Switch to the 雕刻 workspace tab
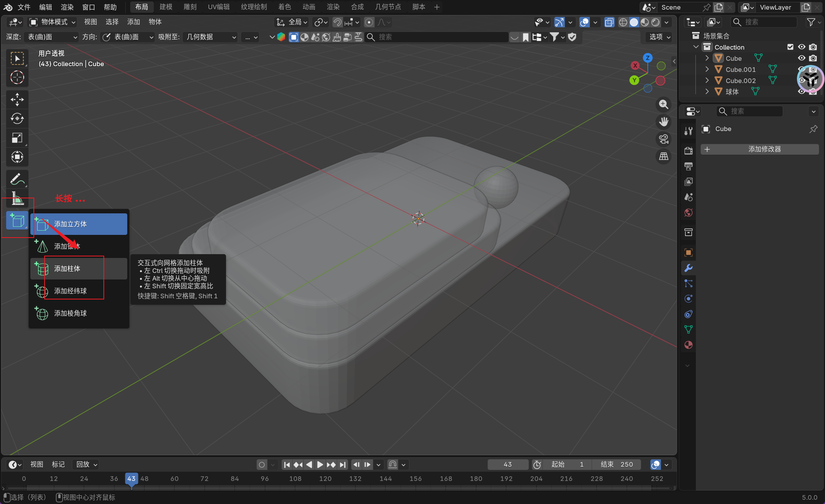The height and width of the screenshot is (504, 825). click(190, 7)
